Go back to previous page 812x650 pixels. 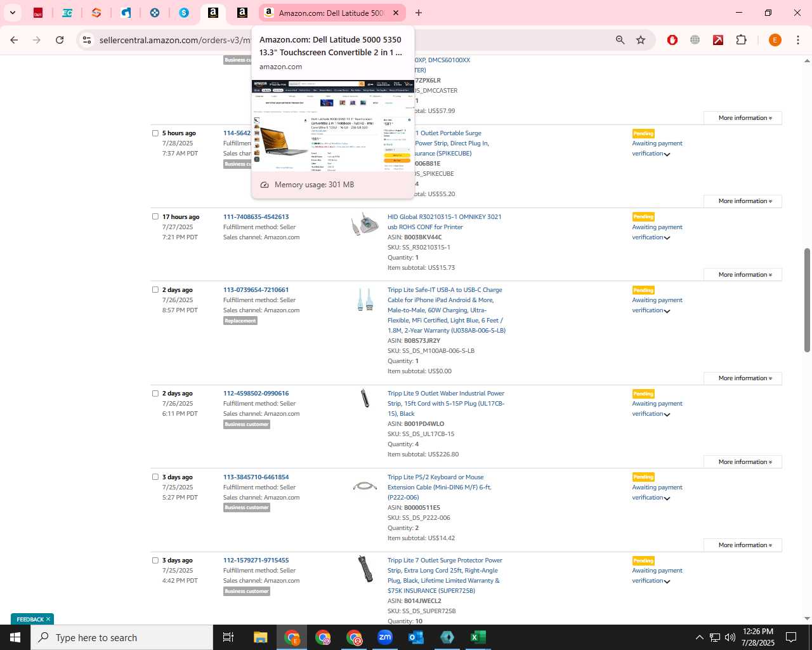click(14, 40)
